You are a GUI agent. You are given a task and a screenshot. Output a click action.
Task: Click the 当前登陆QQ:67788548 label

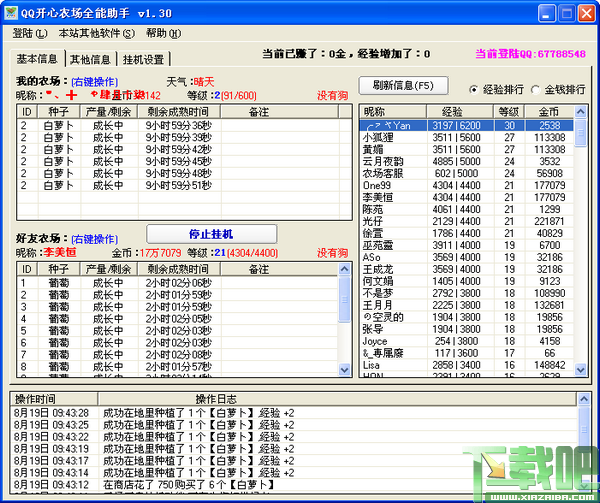530,54
